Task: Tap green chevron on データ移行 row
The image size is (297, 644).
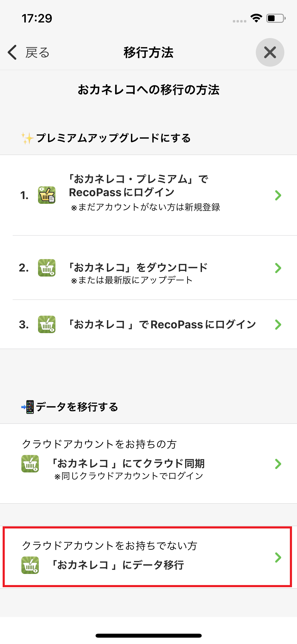Action: pyautogui.click(x=278, y=557)
